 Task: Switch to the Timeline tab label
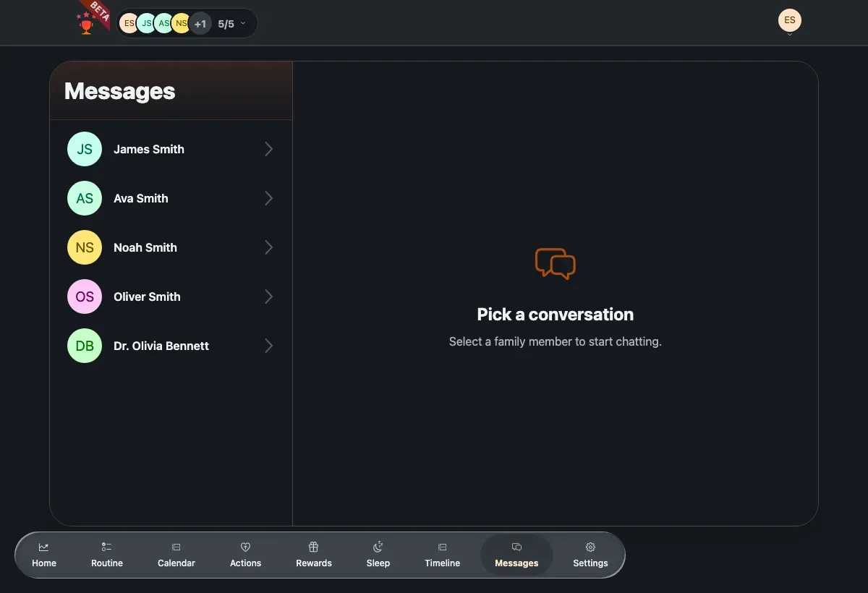(443, 563)
